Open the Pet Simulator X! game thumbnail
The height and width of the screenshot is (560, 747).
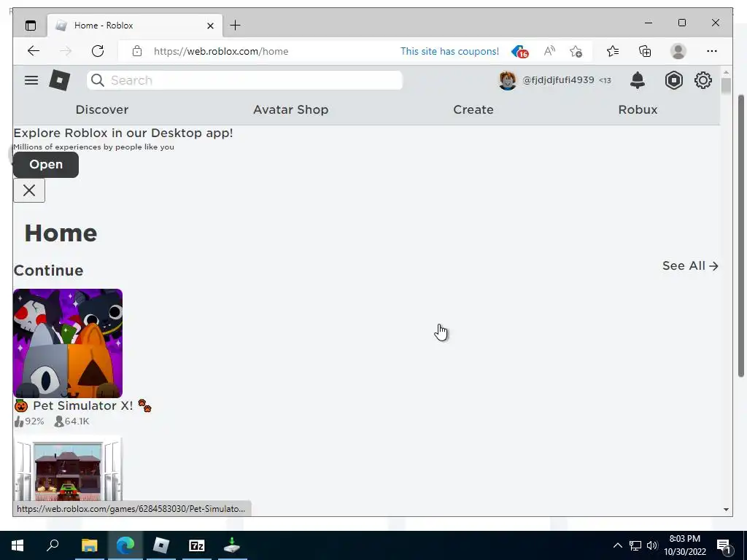(x=68, y=343)
